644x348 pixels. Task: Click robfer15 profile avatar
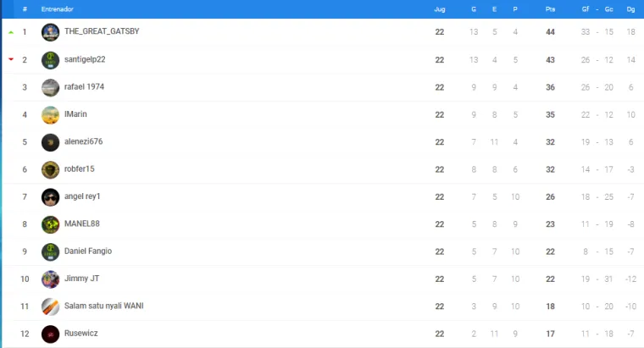click(50, 170)
